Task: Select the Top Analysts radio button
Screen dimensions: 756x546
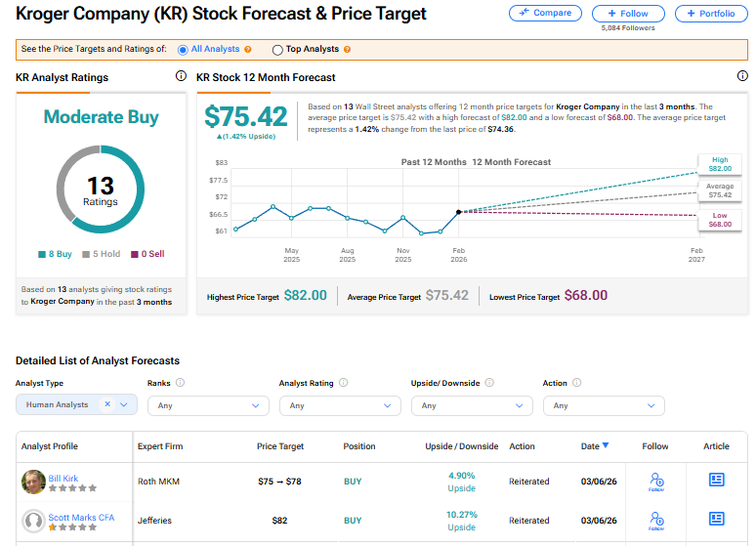Action: 277,50
